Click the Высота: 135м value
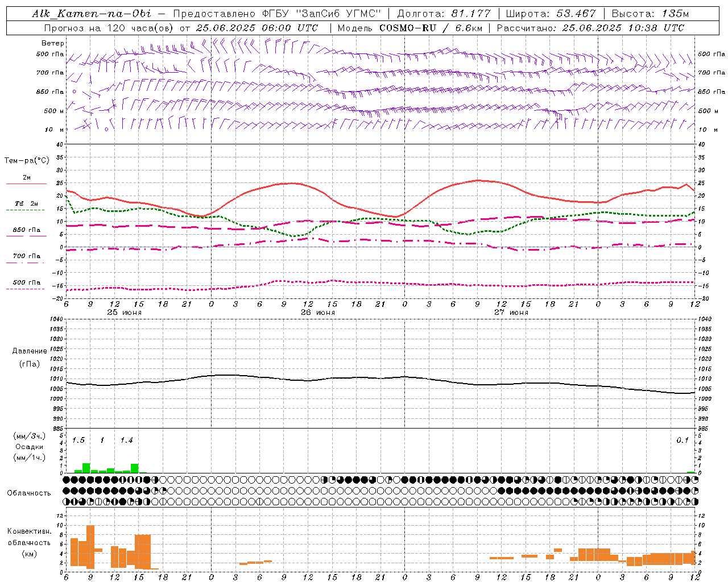This screenshot has width=728, height=582. click(x=650, y=14)
